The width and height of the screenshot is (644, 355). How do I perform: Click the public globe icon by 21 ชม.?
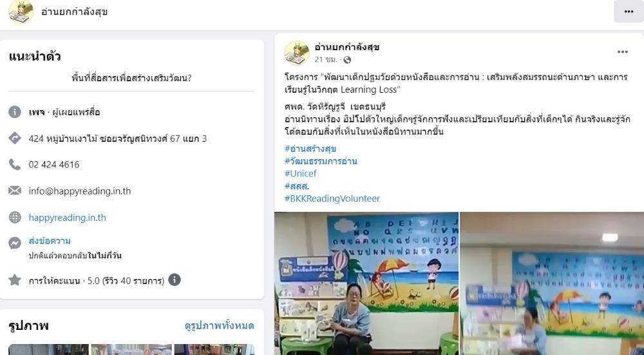point(347,60)
